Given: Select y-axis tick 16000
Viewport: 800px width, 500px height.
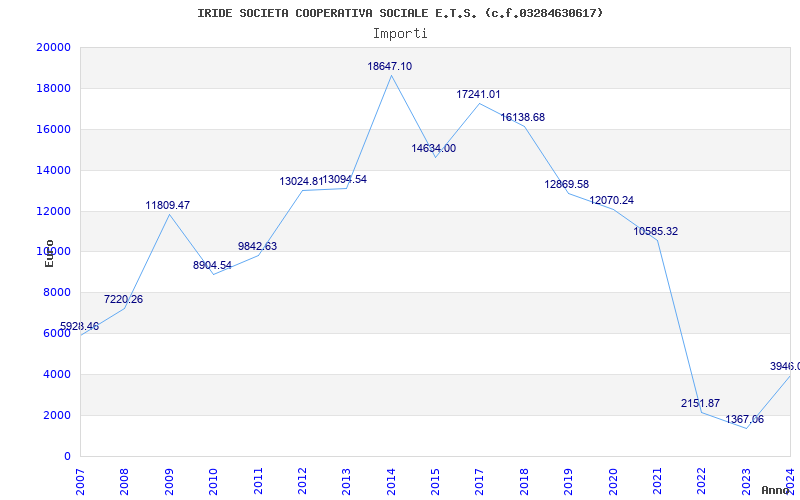Looking at the screenshot, I should click(x=53, y=129).
